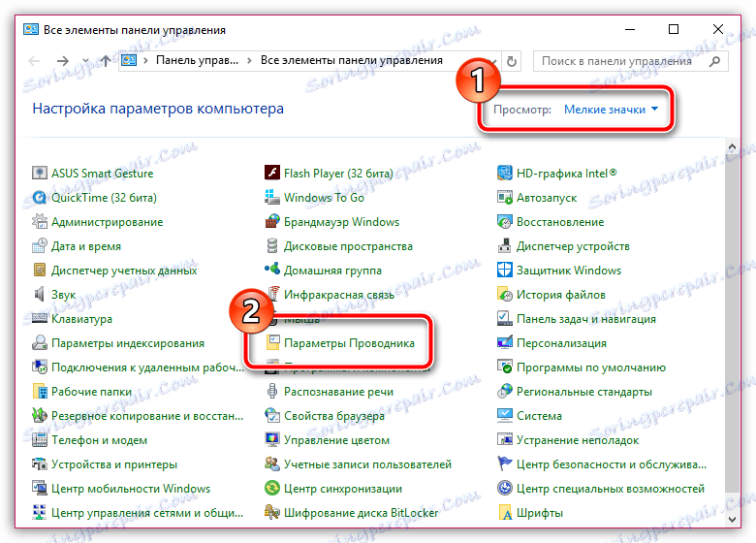Click the Распознавание речи microphone icon
The height and width of the screenshot is (543, 756).
point(272,391)
